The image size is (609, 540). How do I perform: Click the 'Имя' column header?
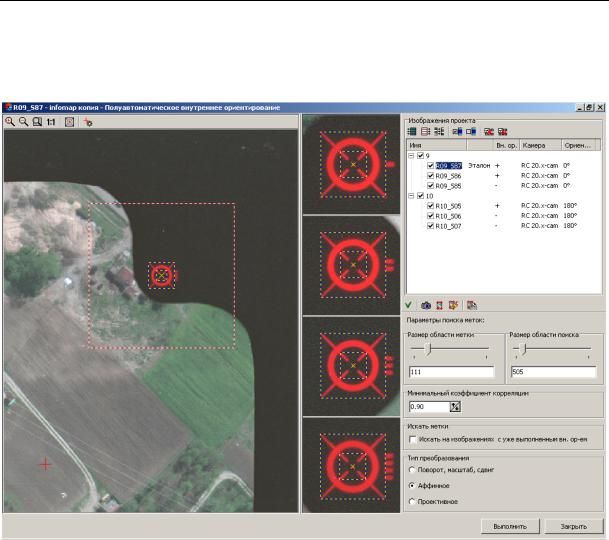pyautogui.click(x=437, y=145)
